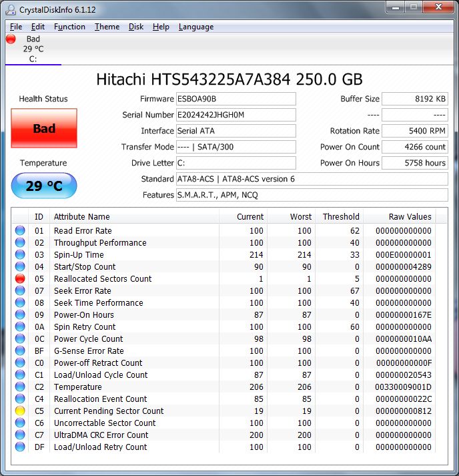Select the UltraDMA CRC Error Count attribute name

pos(101,435)
